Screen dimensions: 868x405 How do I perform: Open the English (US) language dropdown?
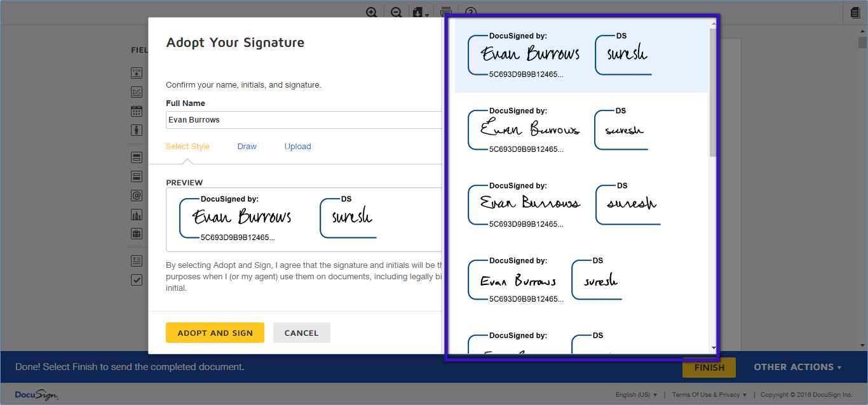pyautogui.click(x=636, y=395)
